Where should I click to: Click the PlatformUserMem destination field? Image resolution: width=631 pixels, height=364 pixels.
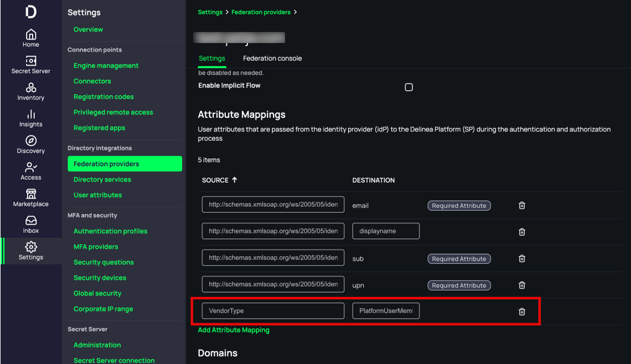(x=386, y=310)
